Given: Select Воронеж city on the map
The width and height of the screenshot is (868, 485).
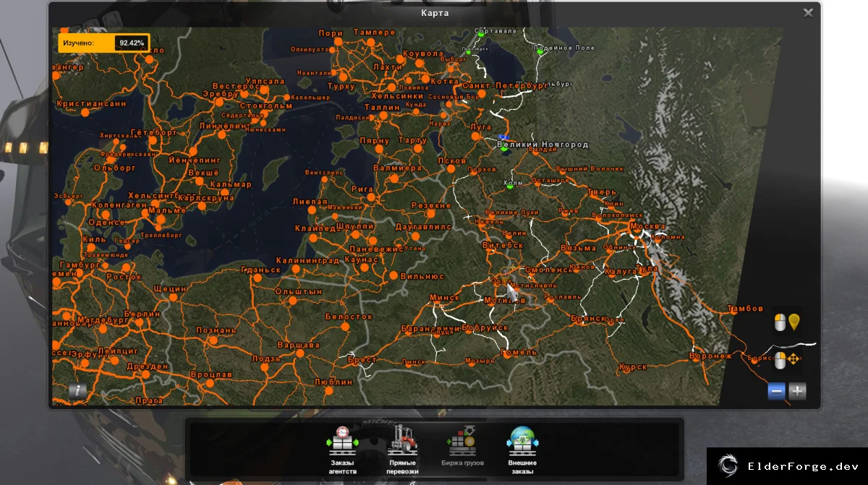Looking at the screenshot, I should pyautogui.click(x=710, y=356).
